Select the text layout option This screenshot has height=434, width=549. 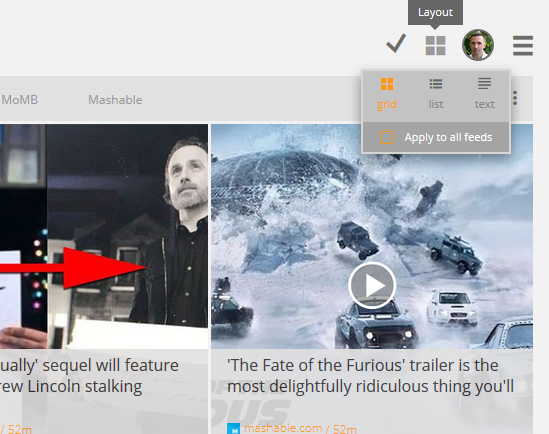(x=485, y=94)
